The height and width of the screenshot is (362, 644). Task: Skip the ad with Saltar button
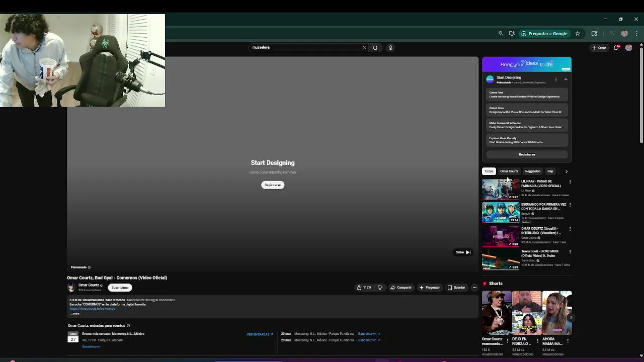[462, 252]
